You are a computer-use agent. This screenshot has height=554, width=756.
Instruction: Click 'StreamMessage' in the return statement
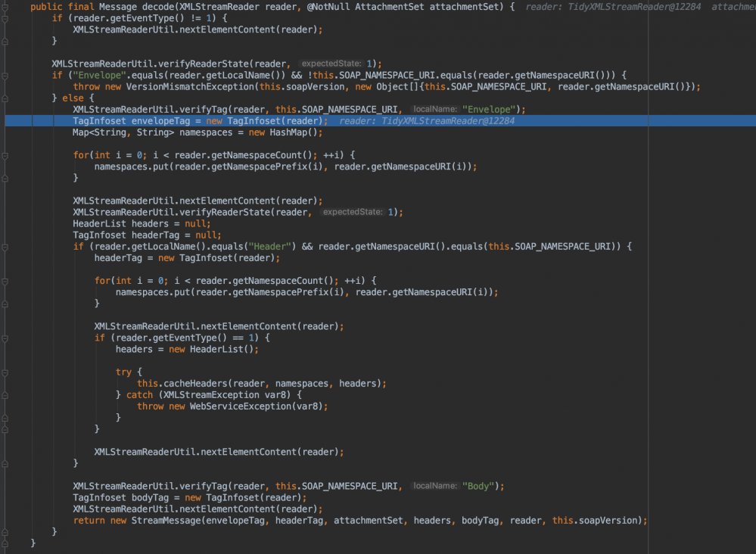tap(166, 521)
